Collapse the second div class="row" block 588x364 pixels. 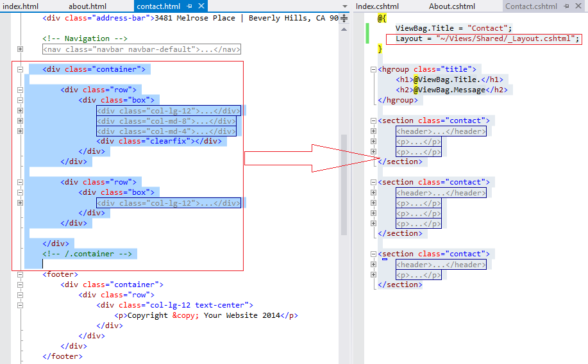(x=21, y=182)
